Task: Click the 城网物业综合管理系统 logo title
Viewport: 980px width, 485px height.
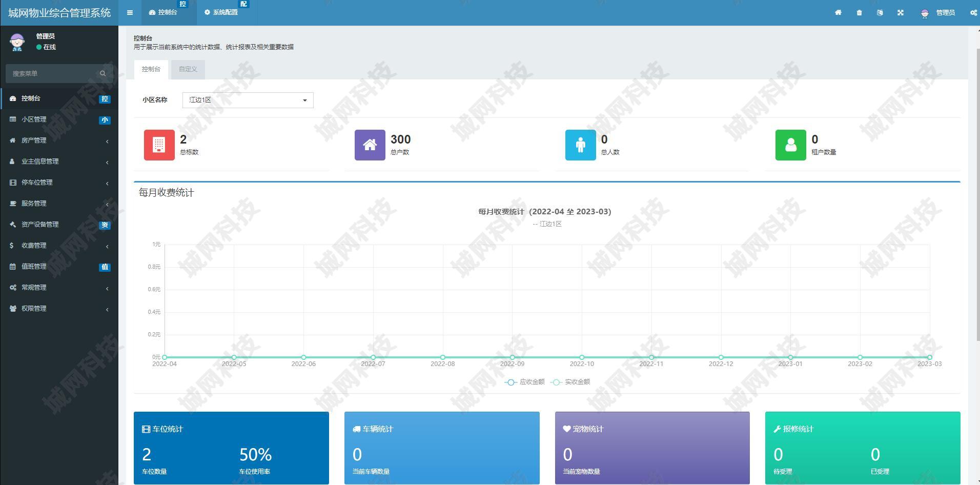Action: click(x=59, y=13)
